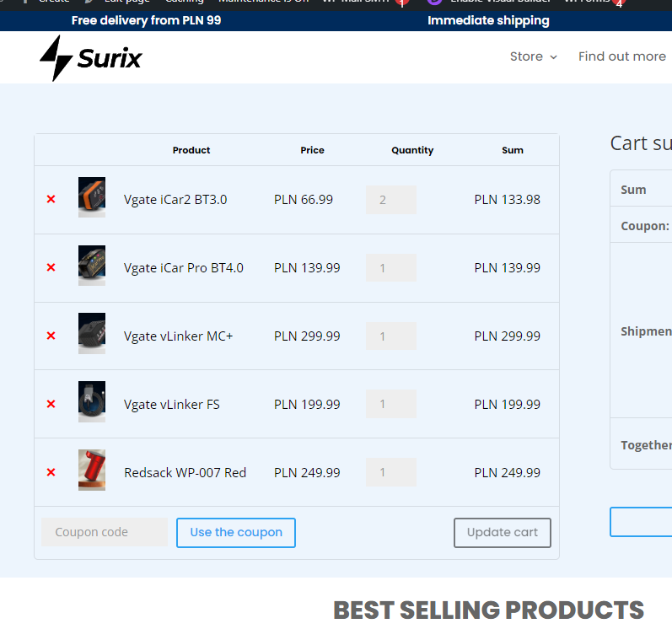The height and width of the screenshot is (629, 672).
Task: Click the price PLN 66.99
Action: coord(304,200)
